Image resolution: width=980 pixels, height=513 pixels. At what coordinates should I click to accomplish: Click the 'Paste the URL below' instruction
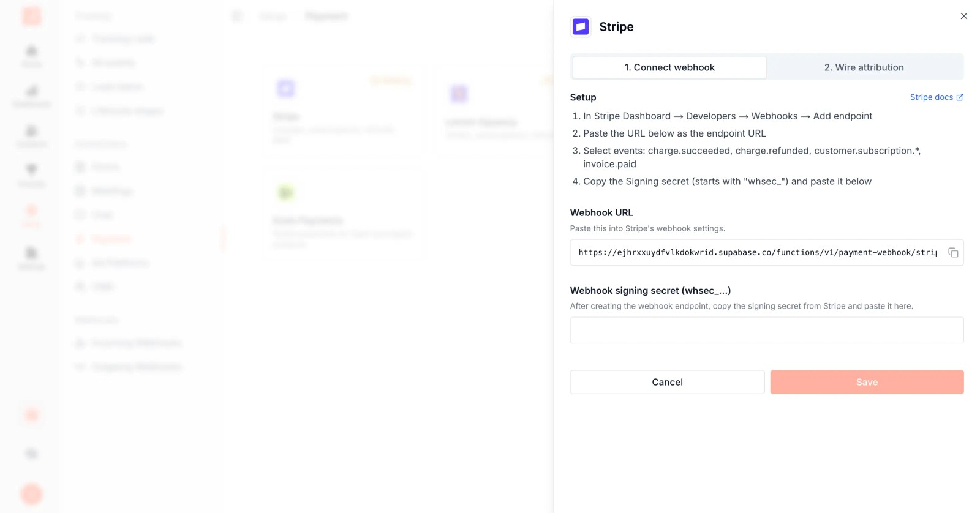[x=674, y=133]
